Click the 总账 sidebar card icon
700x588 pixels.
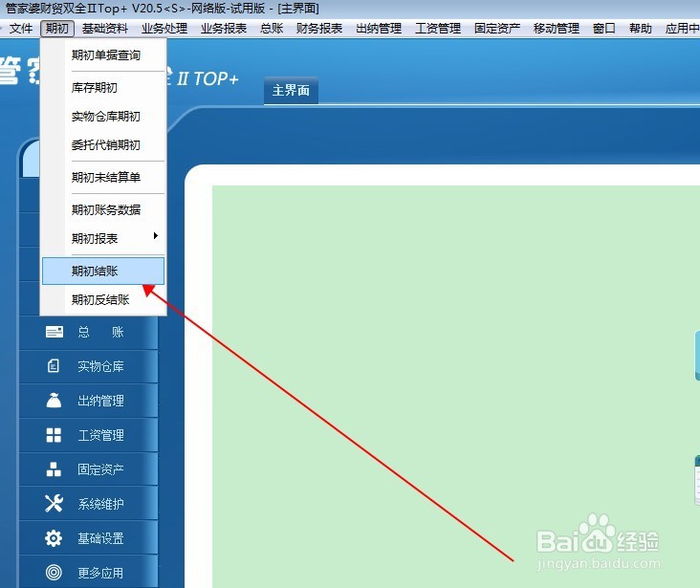coord(55,332)
